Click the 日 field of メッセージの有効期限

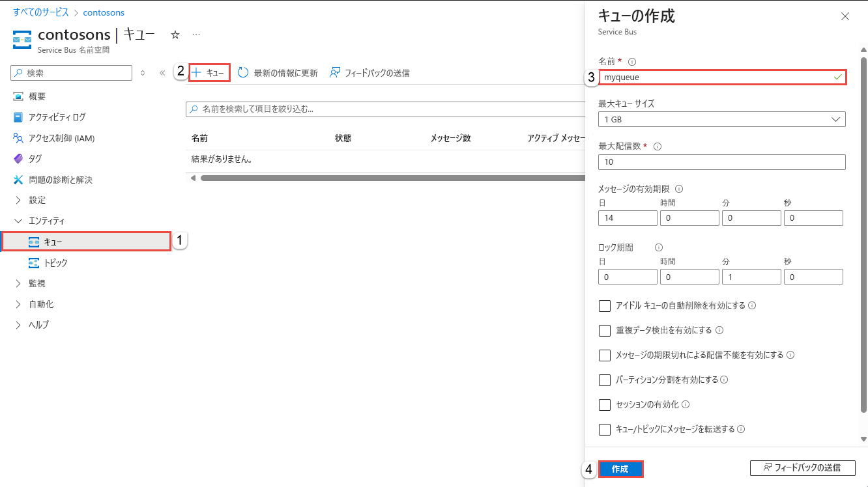click(x=628, y=218)
